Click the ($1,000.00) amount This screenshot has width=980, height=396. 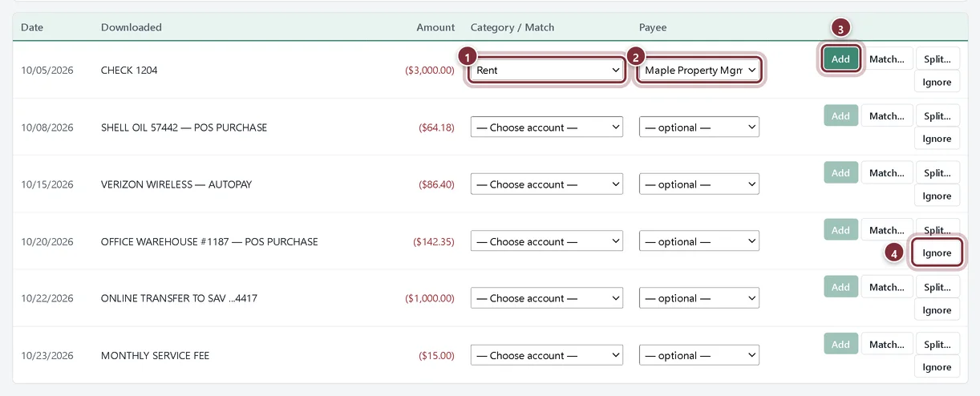pyautogui.click(x=430, y=298)
